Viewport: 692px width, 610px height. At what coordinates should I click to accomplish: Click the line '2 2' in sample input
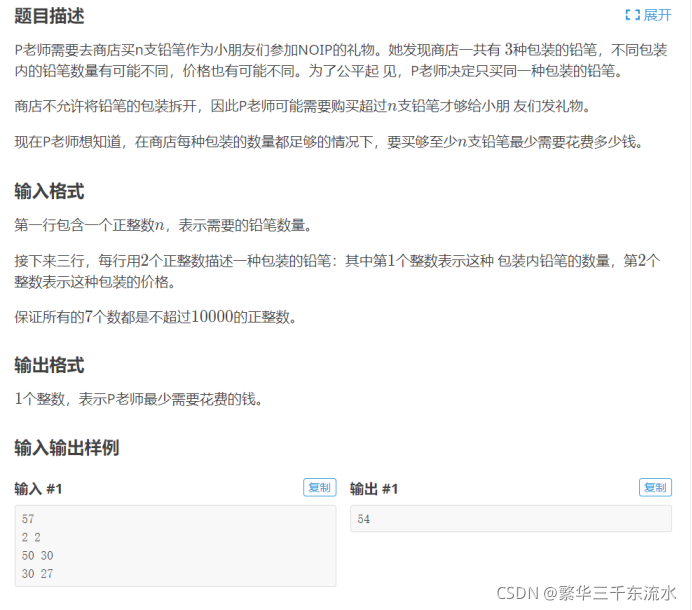coord(31,537)
